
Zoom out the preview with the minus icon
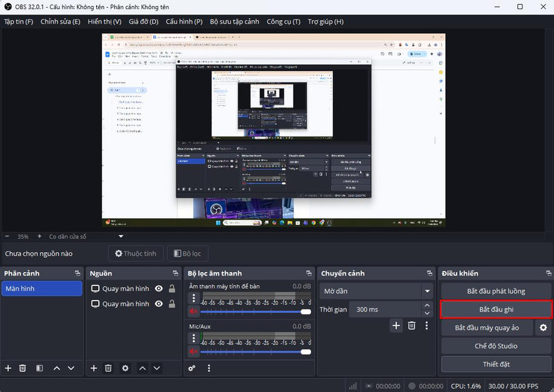point(7,236)
